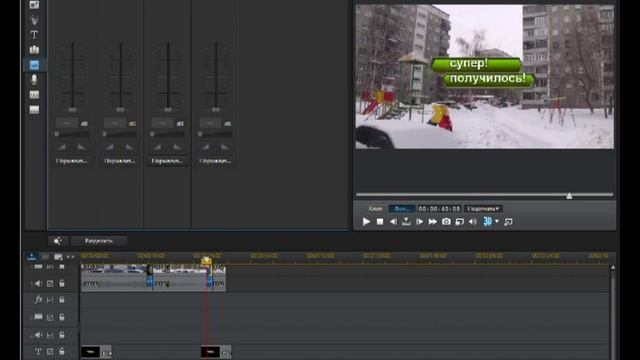640x360 pixels.
Task: Switch preview to Clip mode (Клип)
Action: (376, 209)
